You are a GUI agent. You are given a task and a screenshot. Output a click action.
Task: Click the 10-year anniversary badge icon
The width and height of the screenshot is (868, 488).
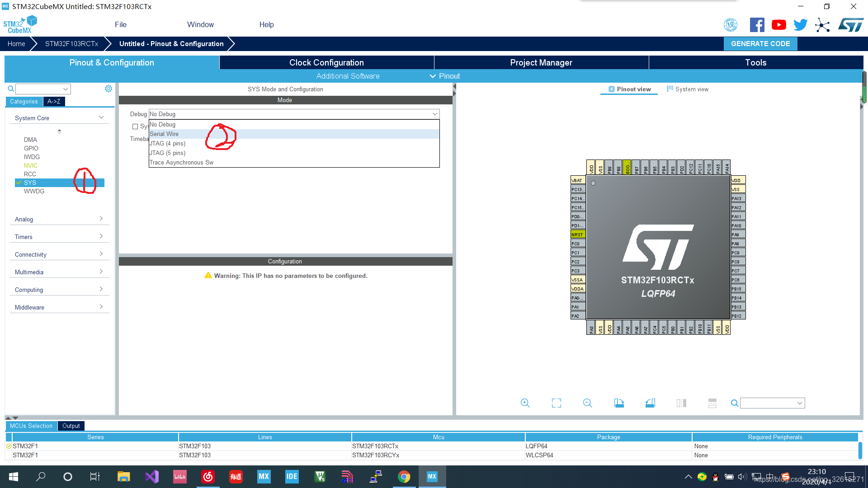(x=731, y=25)
